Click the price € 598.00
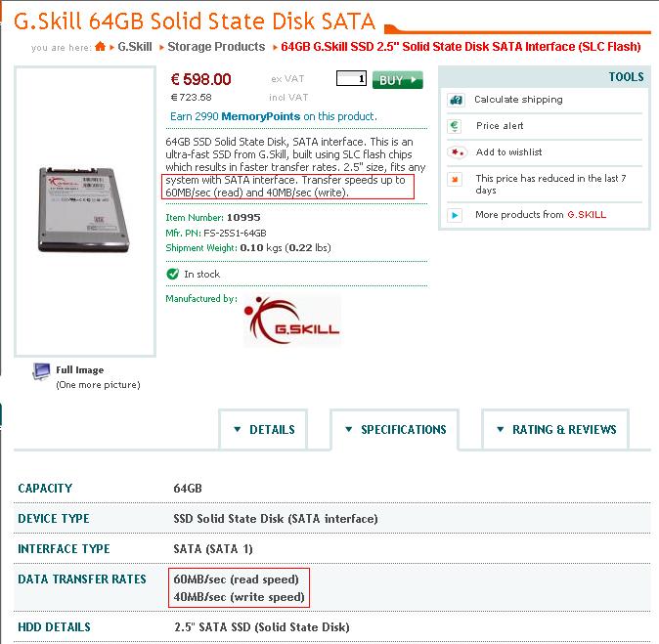 (200, 79)
